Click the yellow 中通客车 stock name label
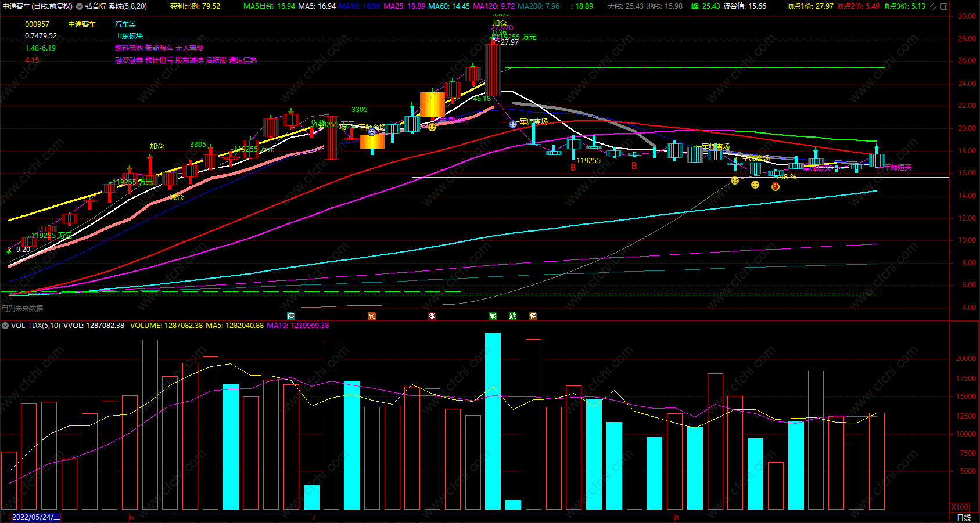Screen dimensions: 980x523 82,24
